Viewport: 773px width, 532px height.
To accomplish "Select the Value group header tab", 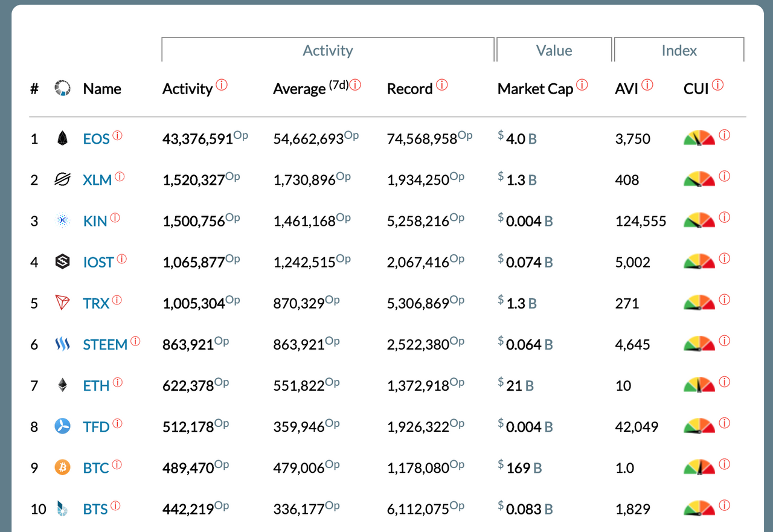I will (554, 50).
